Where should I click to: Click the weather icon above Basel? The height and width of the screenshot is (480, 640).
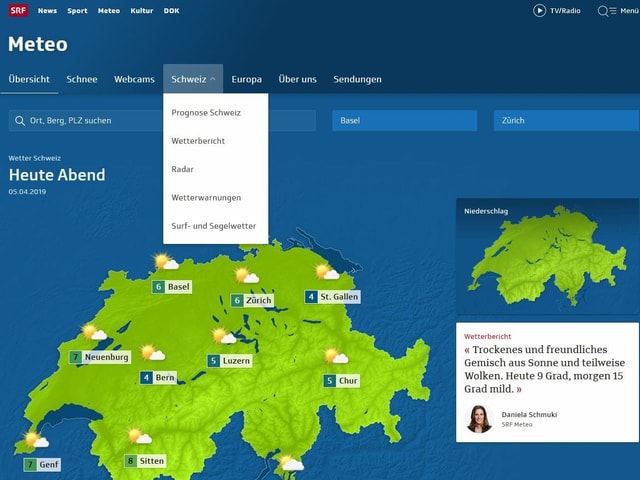(x=166, y=262)
